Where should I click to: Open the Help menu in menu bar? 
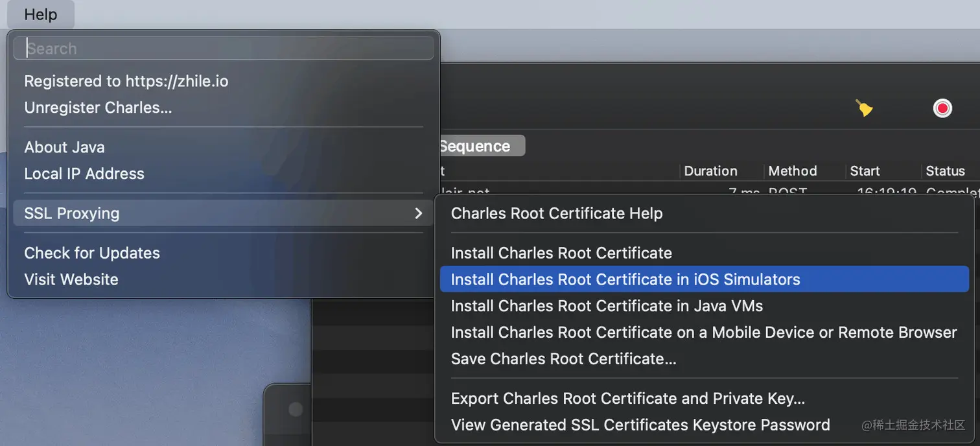click(x=40, y=14)
